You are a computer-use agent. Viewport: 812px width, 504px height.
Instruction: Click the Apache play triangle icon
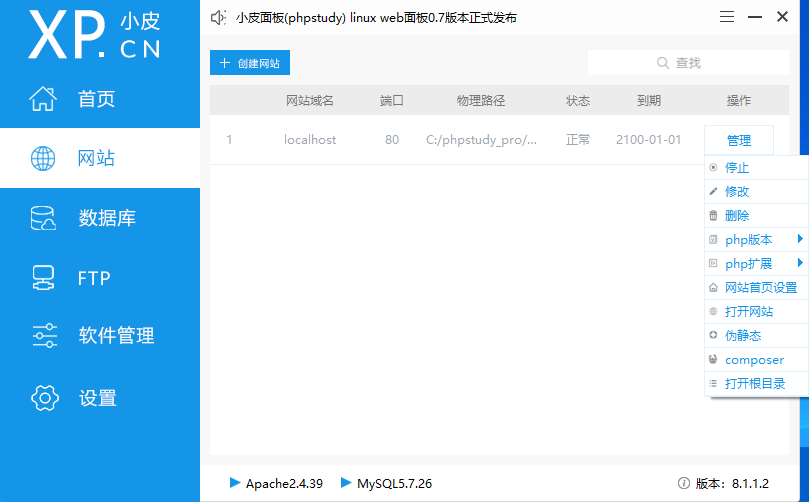(x=235, y=483)
